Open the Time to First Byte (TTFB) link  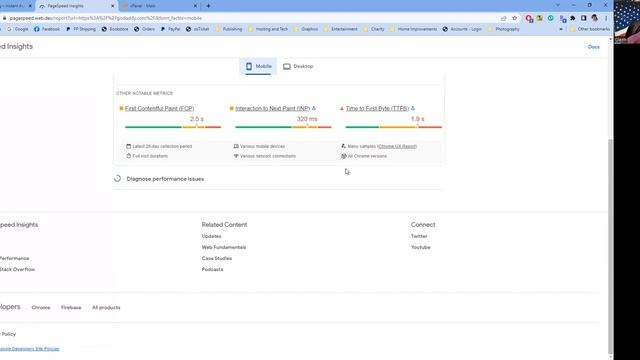coord(378,109)
